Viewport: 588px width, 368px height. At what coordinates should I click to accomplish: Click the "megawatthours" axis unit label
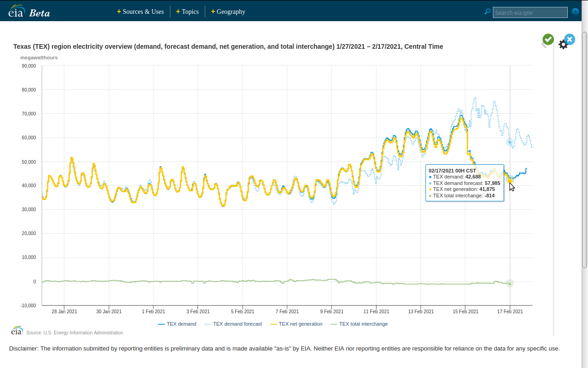tap(39, 57)
